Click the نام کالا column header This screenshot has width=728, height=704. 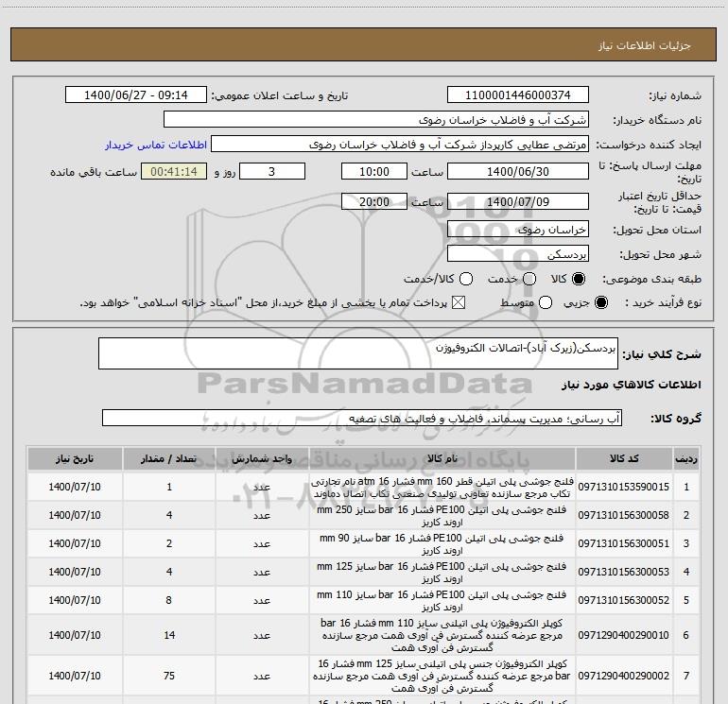(x=442, y=459)
